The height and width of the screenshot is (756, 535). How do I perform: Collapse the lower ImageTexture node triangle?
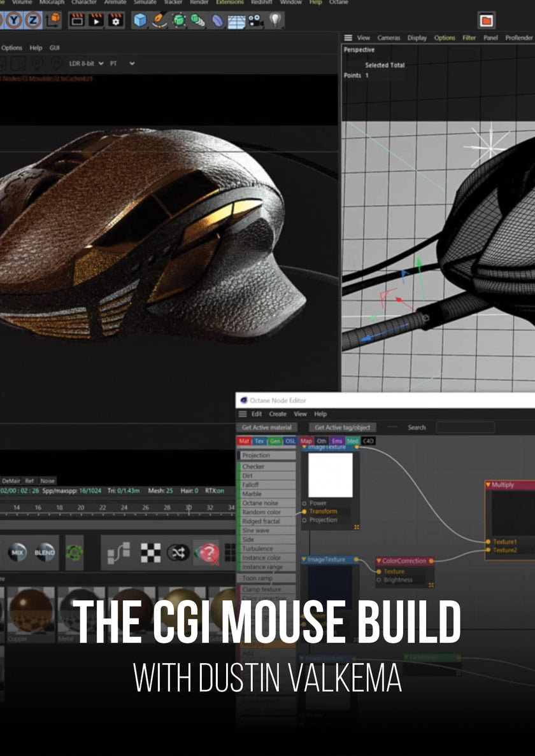coord(304,560)
